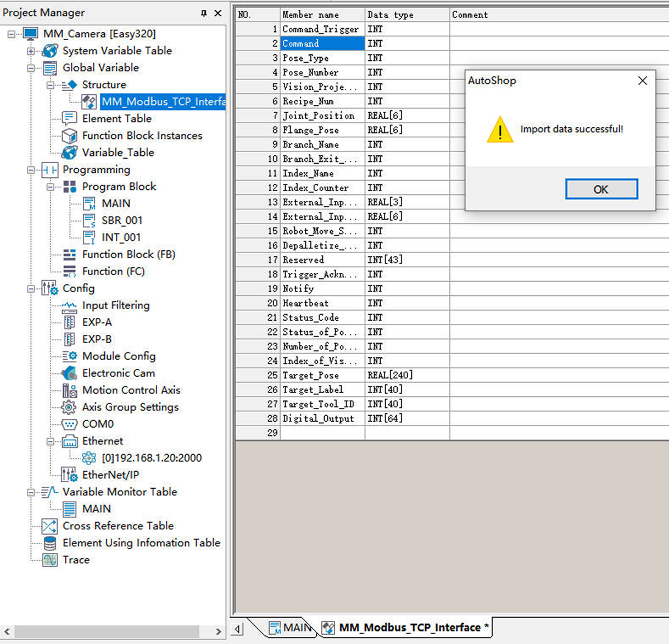The height and width of the screenshot is (644, 669).
Task: Click the MM_Camera project computer icon
Action: tap(31, 34)
